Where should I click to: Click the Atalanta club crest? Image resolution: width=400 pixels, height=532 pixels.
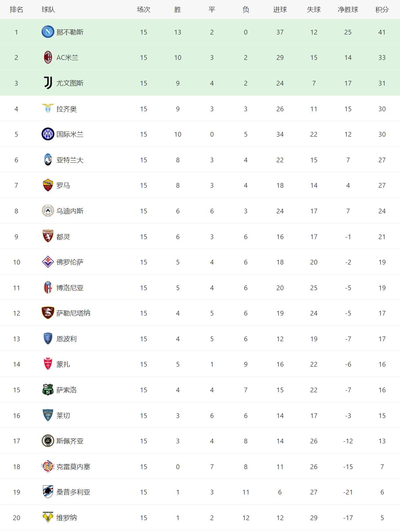tap(48, 160)
